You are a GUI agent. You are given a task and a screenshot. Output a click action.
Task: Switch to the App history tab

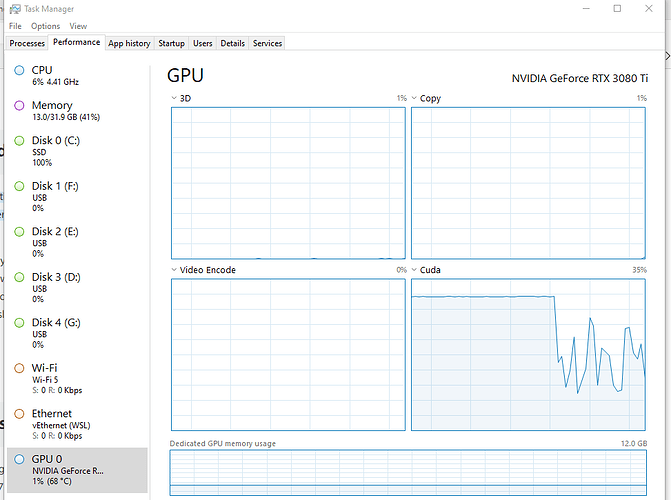click(129, 43)
